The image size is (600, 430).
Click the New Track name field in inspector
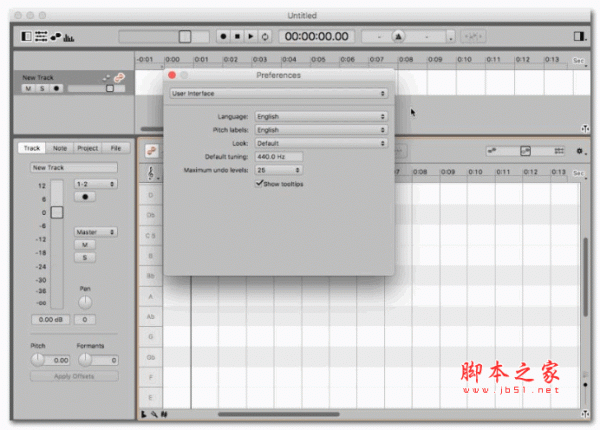tap(74, 168)
